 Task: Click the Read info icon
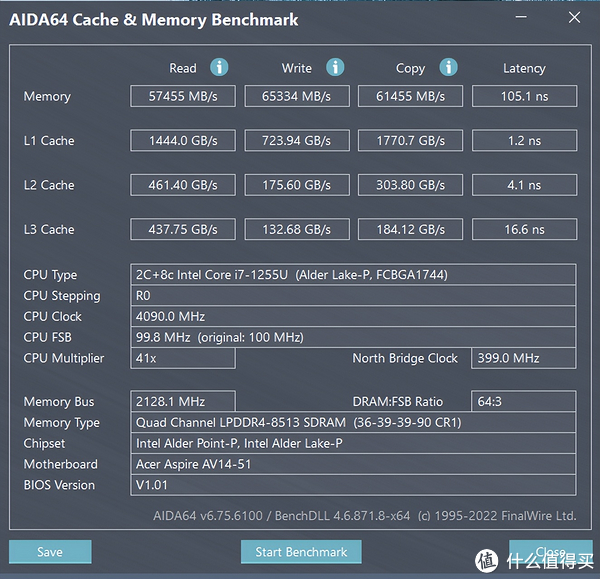tap(219, 67)
